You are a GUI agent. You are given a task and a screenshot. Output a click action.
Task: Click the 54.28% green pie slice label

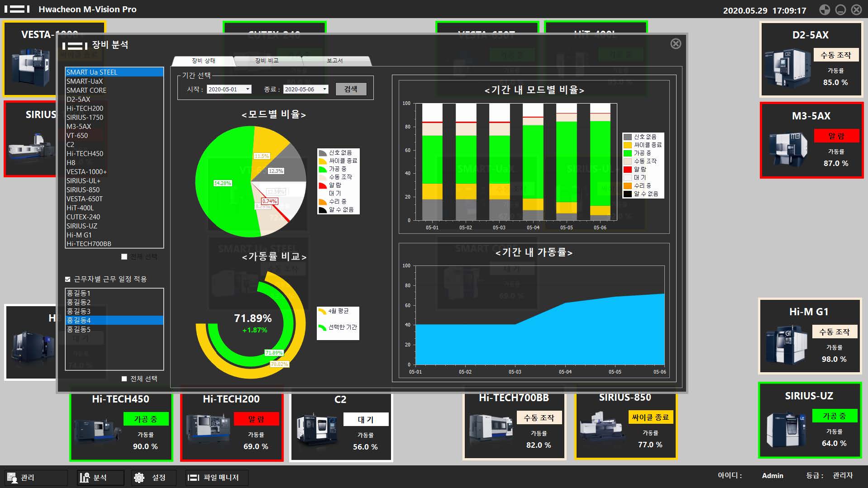tap(222, 183)
